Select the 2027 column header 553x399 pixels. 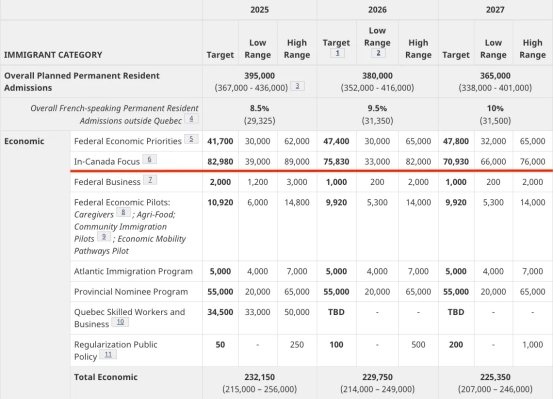tap(495, 10)
